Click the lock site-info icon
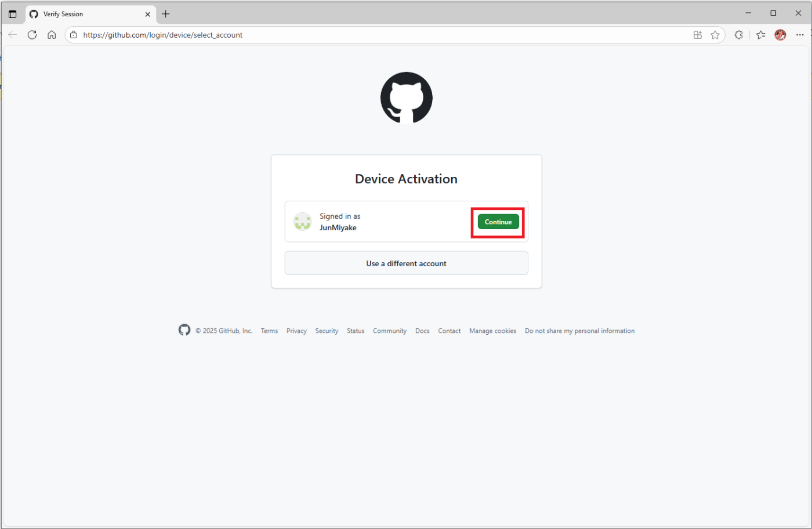The width and height of the screenshot is (812, 529). coord(74,35)
